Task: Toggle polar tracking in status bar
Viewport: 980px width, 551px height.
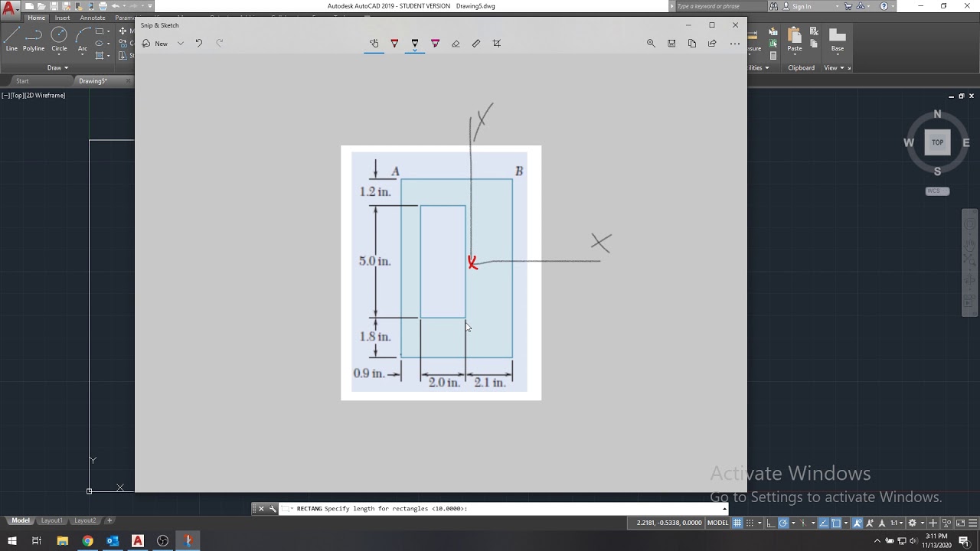Action: coord(783,523)
